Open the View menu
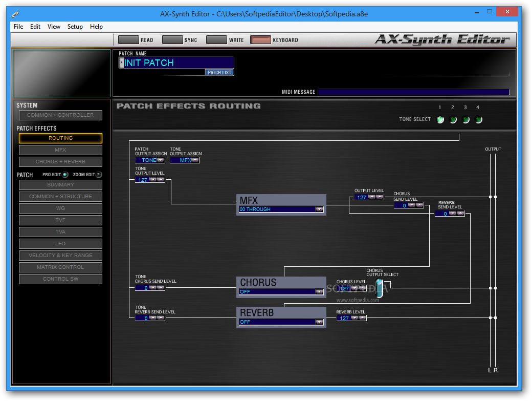 [54, 27]
